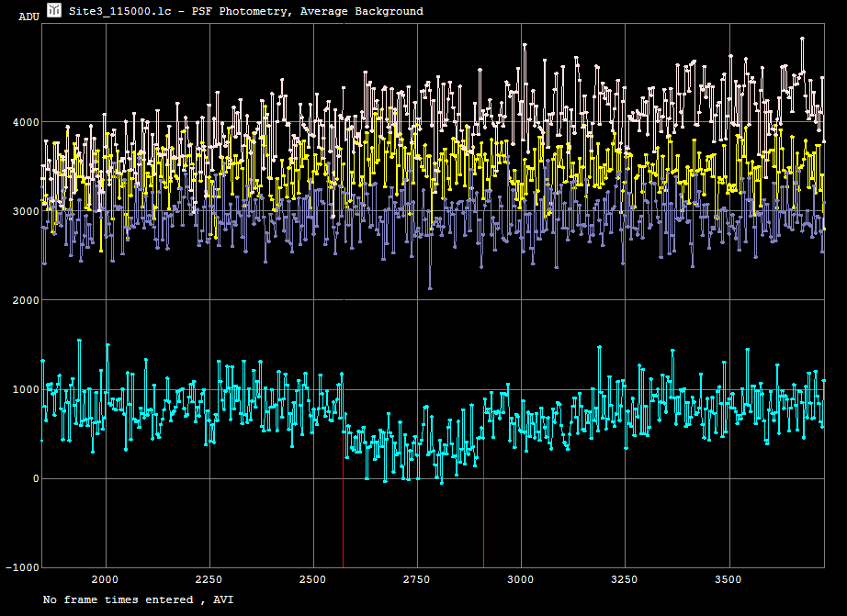Click the ADU axis label
This screenshot has width=847, height=616.
coord(29,17)
